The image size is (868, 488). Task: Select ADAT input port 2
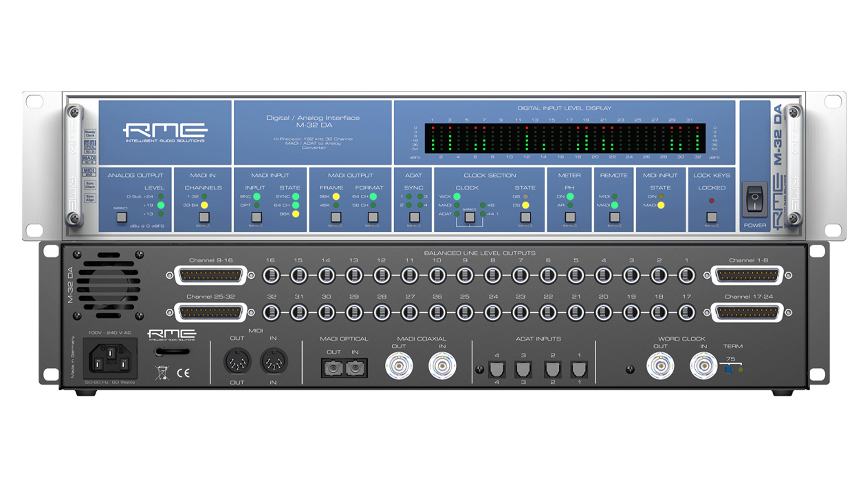[552, 370]
